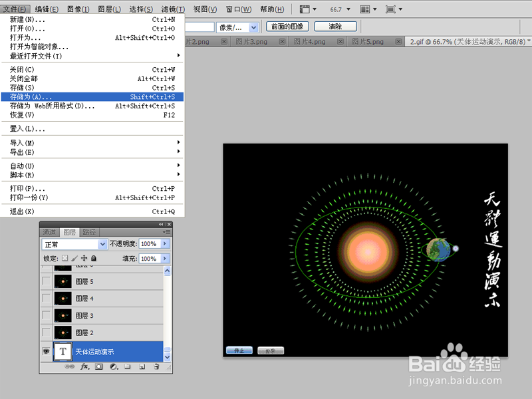Open arrange documents icon
The image size is (532, 399).
pos(368,9)
